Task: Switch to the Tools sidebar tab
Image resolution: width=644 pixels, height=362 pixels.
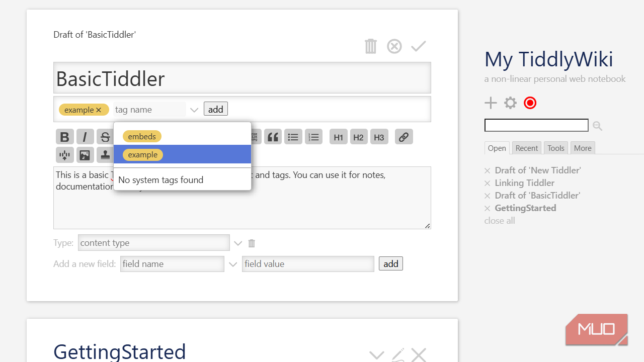Action: pyautogui.click(x=556, y=148)
